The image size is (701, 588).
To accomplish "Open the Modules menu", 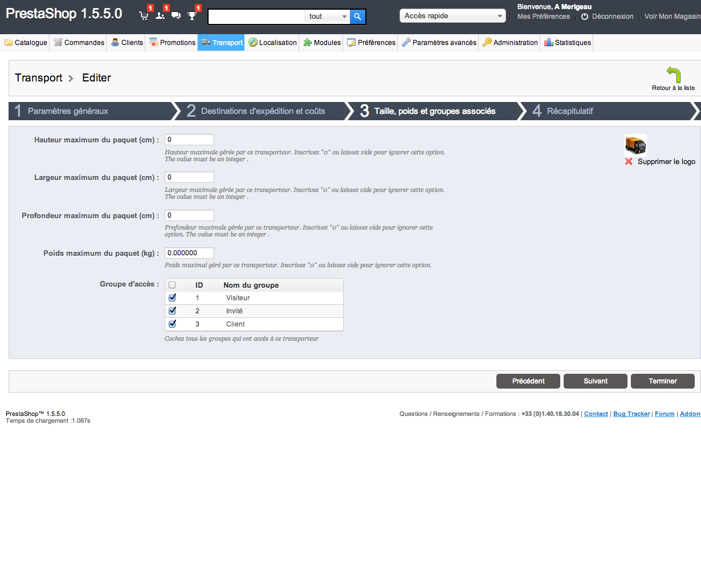I will point(322,43).
